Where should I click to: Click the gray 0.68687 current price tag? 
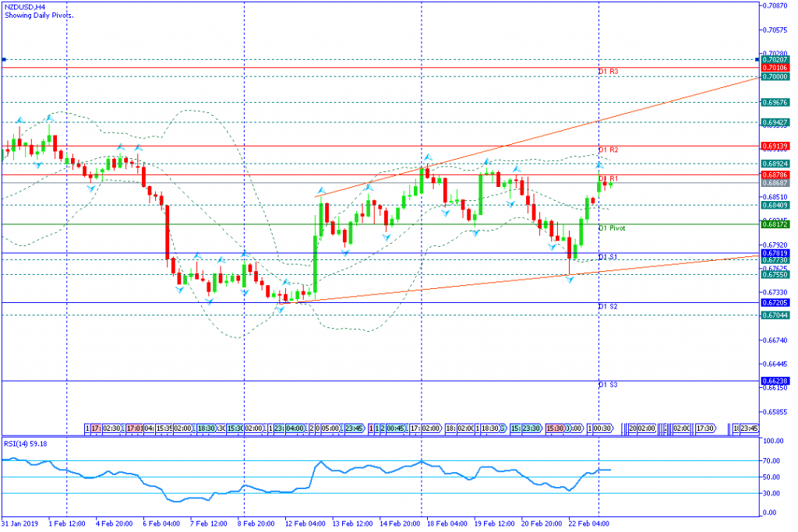point(775,184)
